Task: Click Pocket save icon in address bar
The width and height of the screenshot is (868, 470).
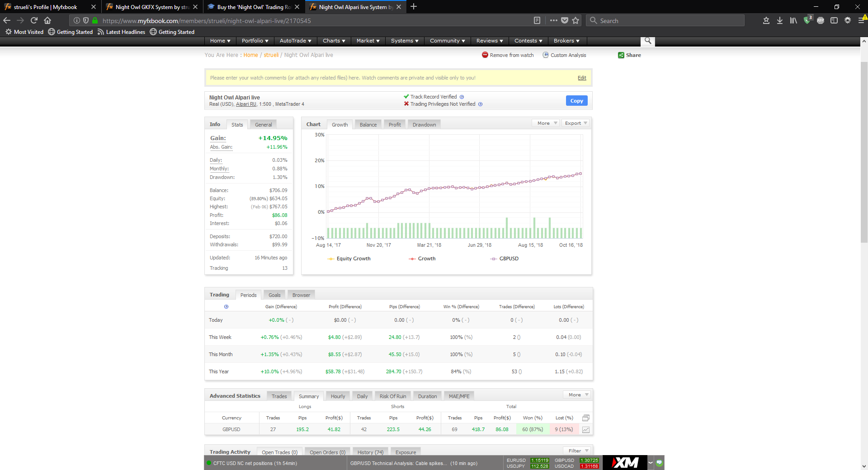Action: click(x=565, y=20)
